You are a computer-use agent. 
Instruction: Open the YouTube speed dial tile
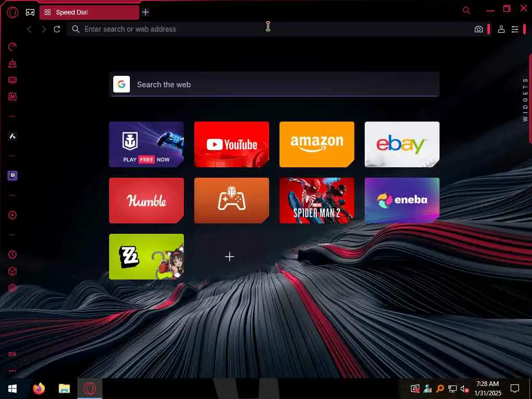[x=231, y=144]
